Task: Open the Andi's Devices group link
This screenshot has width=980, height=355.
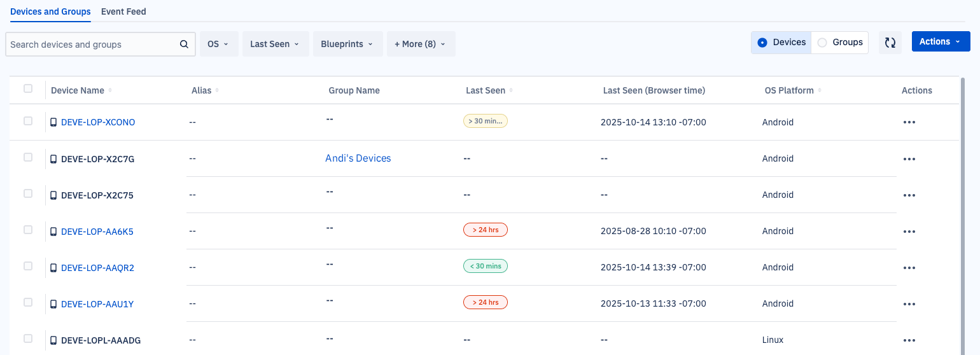Action: click(x=358, y=158)
